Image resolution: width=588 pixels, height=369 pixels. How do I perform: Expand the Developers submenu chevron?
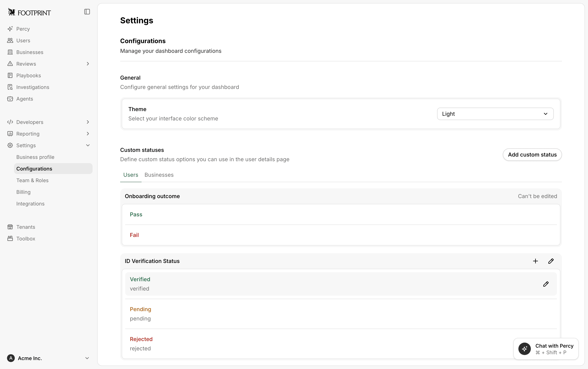(x=88, y=122)
